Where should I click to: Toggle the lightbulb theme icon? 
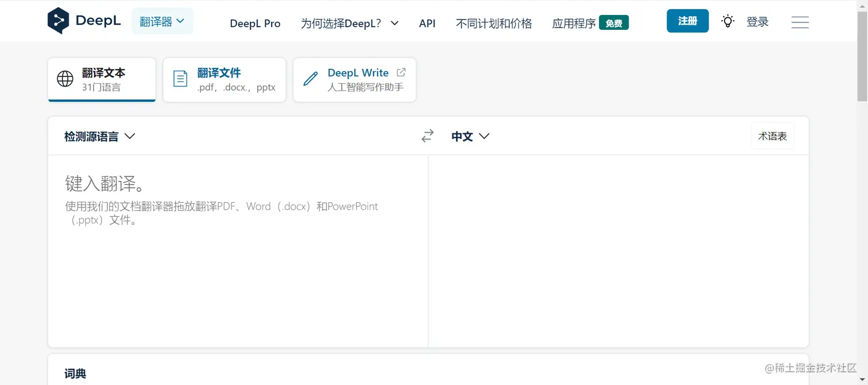click(728, 21)
